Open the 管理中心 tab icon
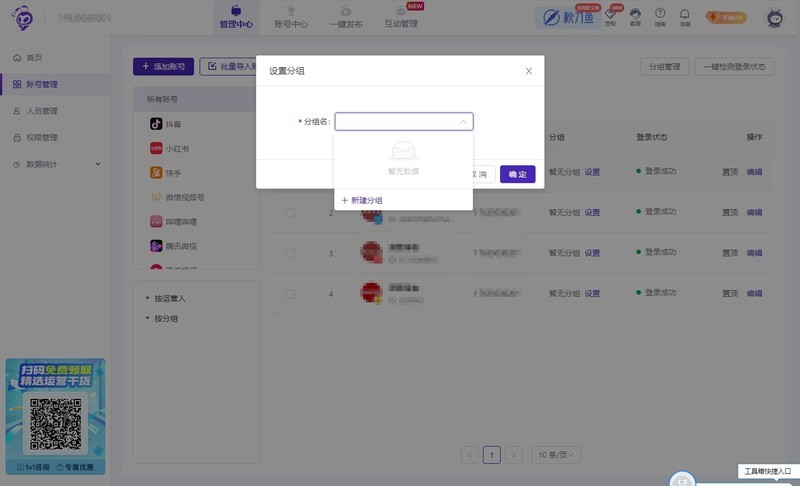Image resolution: width=800 pixels, height=486 pixels. point(236,10)
